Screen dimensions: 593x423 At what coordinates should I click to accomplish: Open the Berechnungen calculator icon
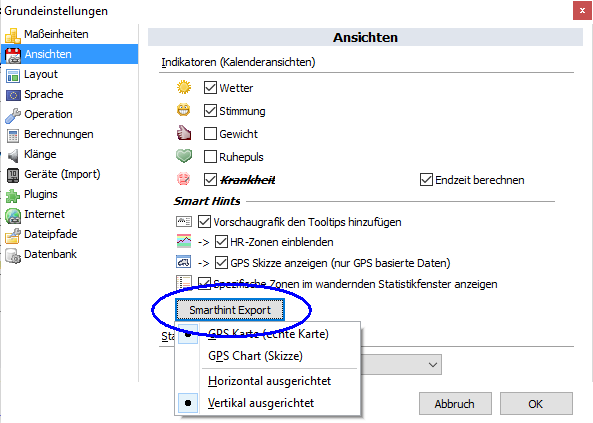tap(13, 135)
